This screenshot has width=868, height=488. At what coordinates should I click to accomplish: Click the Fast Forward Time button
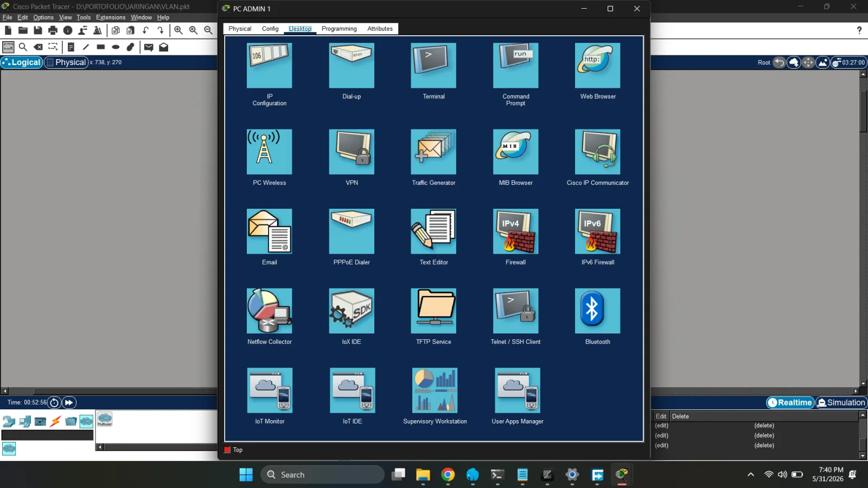coord(69,402)
